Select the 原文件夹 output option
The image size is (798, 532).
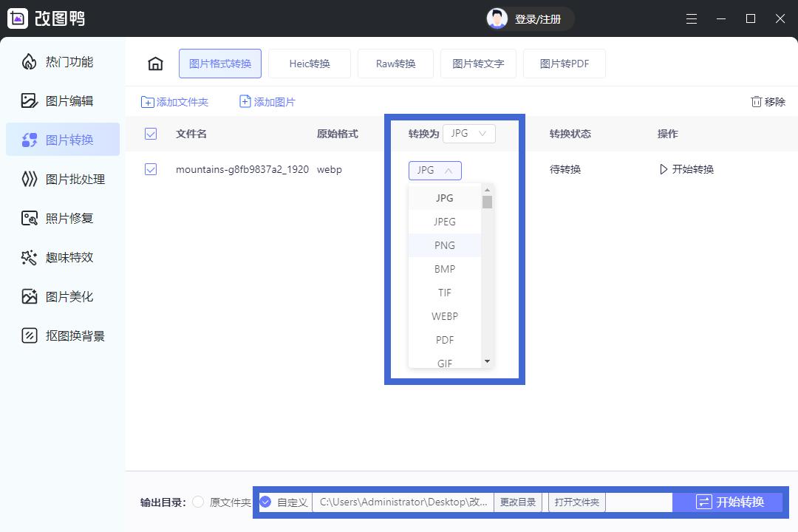tap(197, 502)
